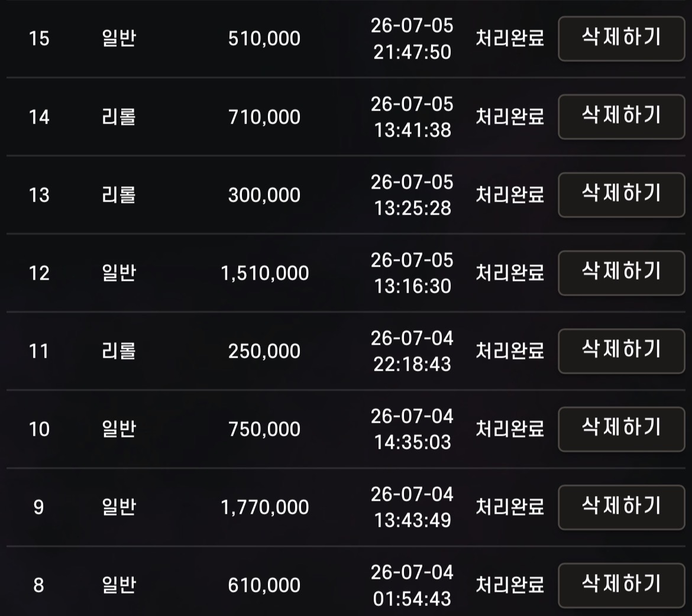Screen dimensions: 692x616
Task: Click 삭제하기 for row 8
Action: pos(622,585)
